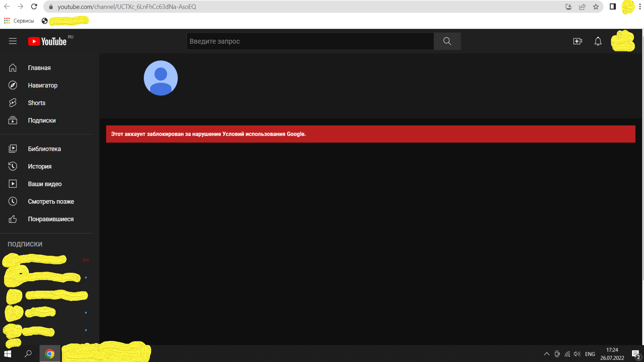Click the Chrome taskbar icon

click(50, 354)
